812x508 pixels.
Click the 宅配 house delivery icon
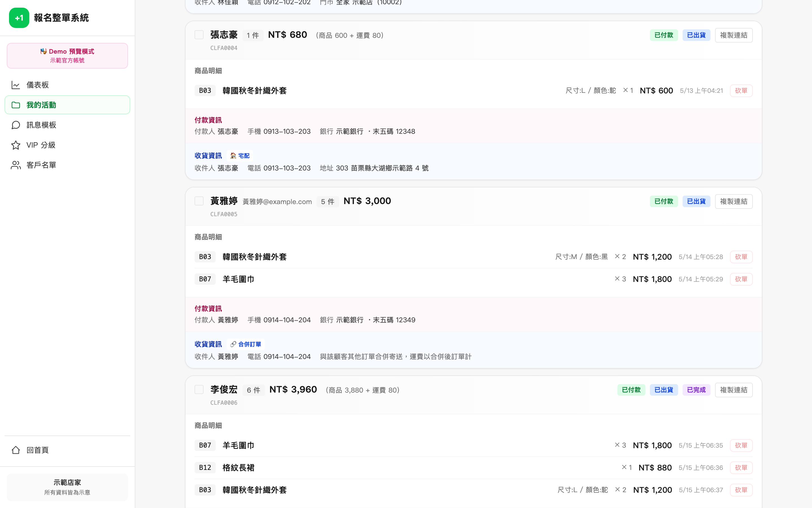click(x=233, y=156)
